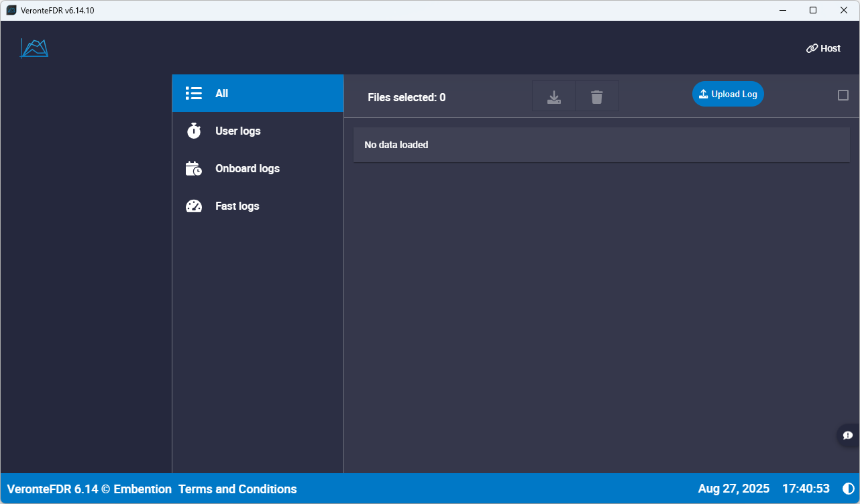
Task: Open the Terms and Conditions link
Action: pos(237,489)
